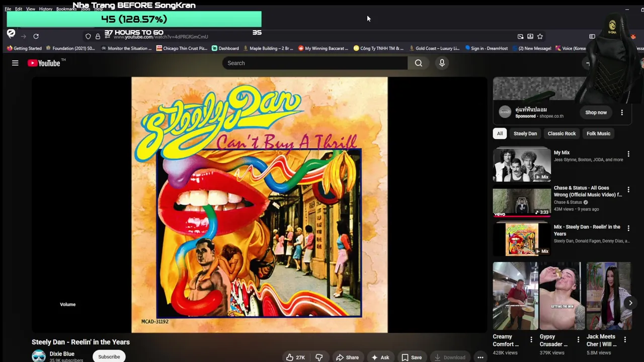Screen dimensions: 644x362
Task: Reload the page with the refresh icon
Action: click(36, 36)
